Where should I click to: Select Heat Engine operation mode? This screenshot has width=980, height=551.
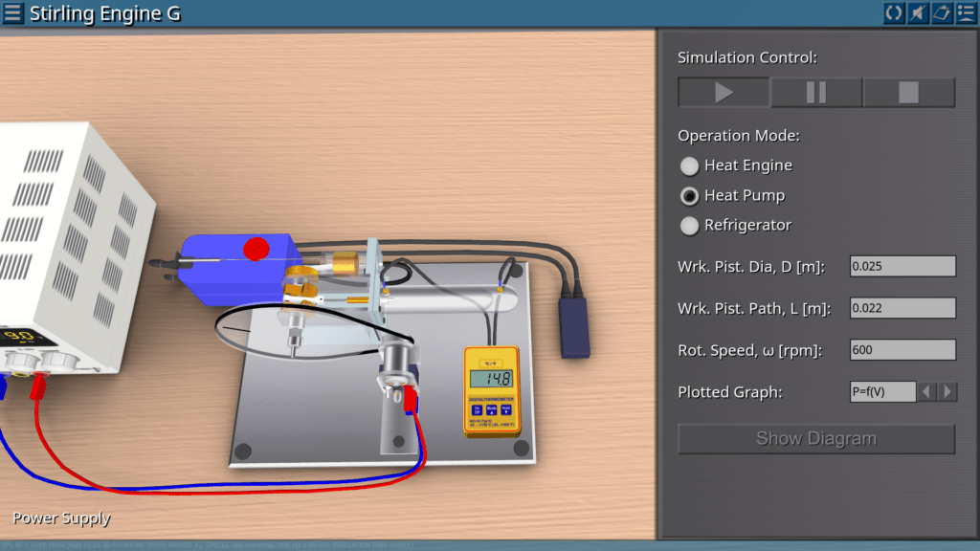pyautogui.click(x=690, y=165)
